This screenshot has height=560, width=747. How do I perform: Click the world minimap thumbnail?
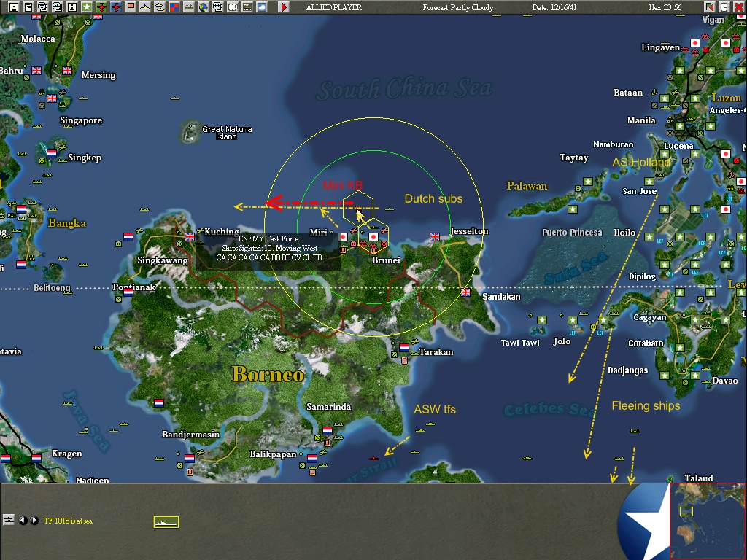708,521
